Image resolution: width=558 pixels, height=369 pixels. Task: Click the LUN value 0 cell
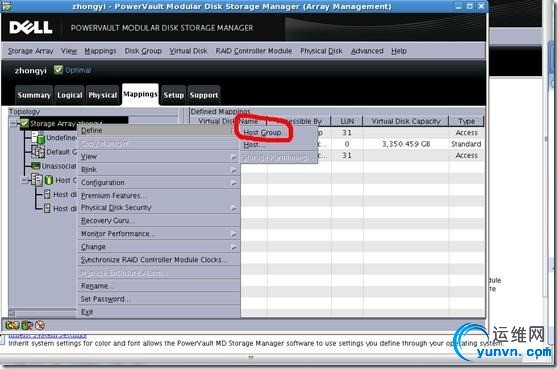[347, 144]
